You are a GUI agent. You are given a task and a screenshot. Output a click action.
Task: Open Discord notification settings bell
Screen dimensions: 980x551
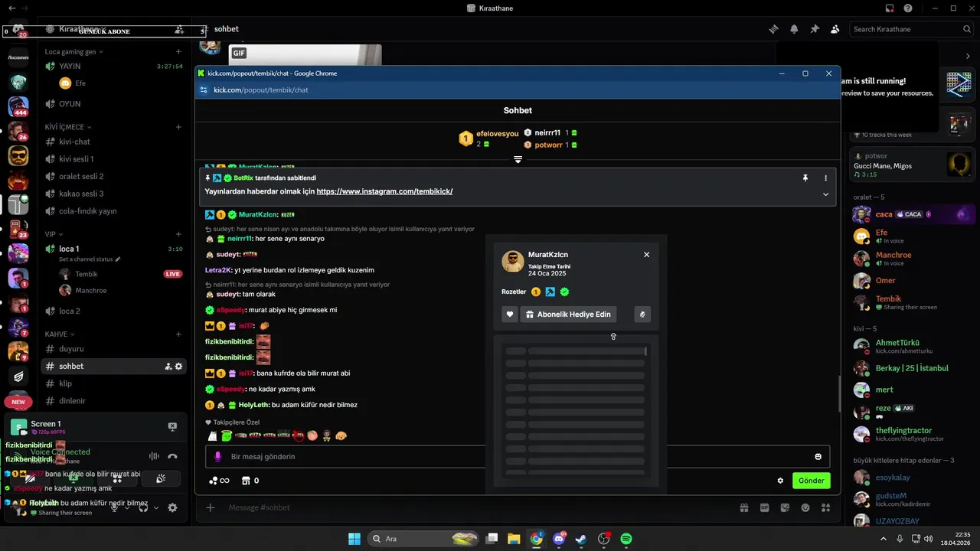pos(794,29)
